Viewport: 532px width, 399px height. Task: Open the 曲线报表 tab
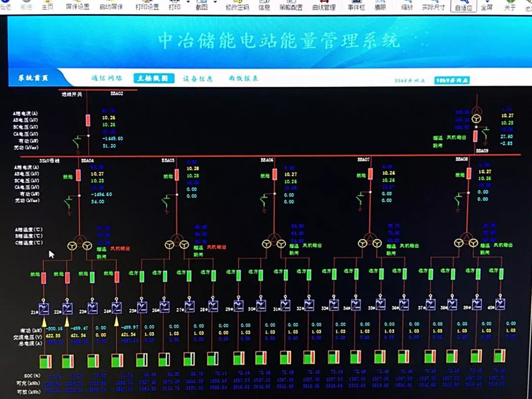click(243, 78)
